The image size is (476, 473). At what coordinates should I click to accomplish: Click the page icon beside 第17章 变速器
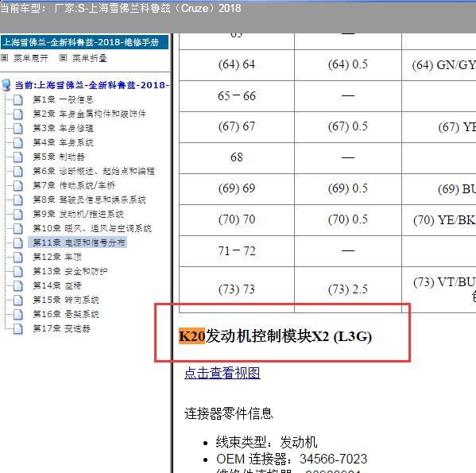tap(18, 328)
